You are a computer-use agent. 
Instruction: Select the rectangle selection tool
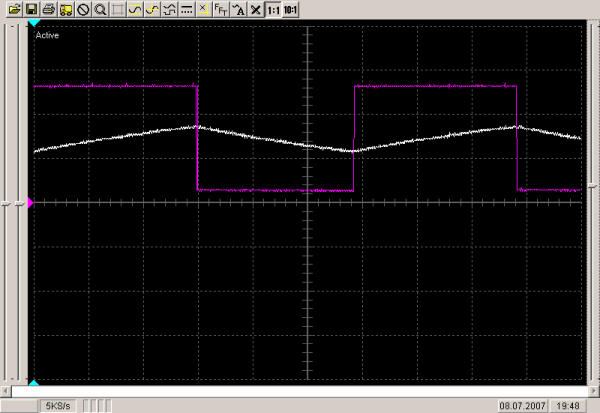coord(117,9)
